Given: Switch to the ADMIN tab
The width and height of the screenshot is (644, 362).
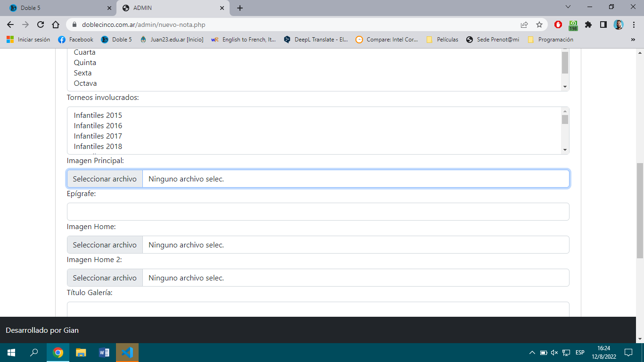Looking at the screenshot, I should [x=173, y=8].
